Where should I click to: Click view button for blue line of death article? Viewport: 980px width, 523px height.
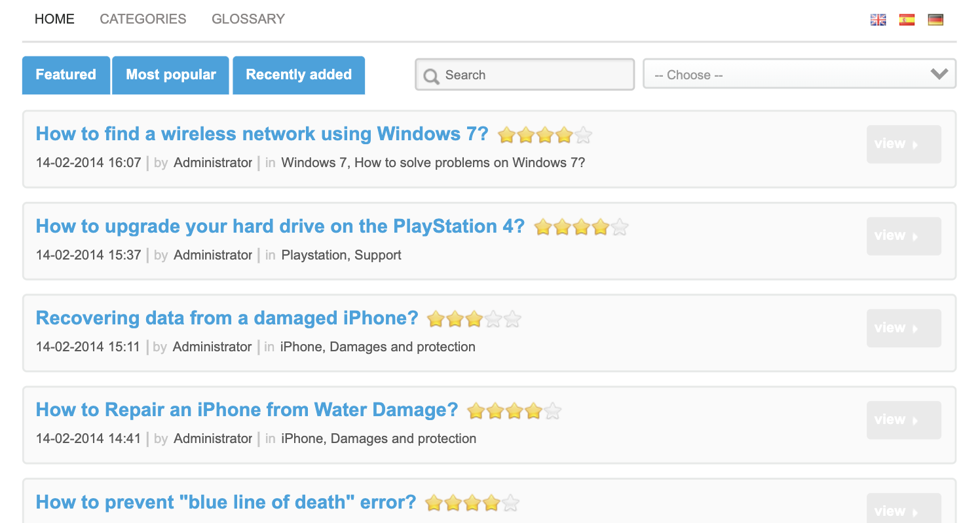(x=904, y=509)
